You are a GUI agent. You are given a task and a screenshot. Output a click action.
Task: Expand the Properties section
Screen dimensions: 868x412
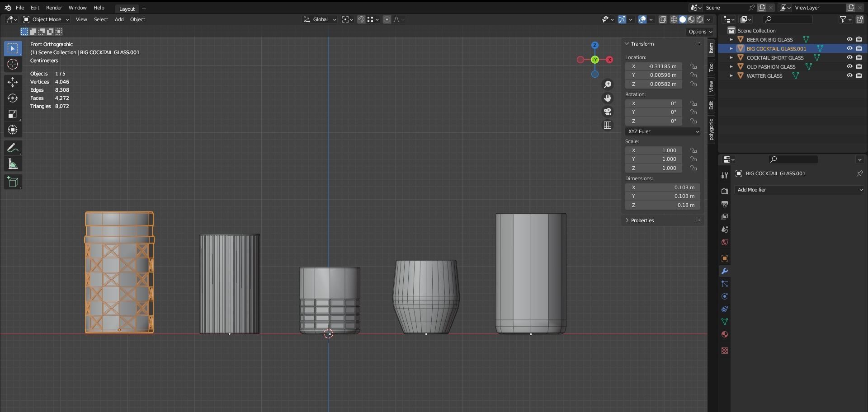click(x=642, y=220)
